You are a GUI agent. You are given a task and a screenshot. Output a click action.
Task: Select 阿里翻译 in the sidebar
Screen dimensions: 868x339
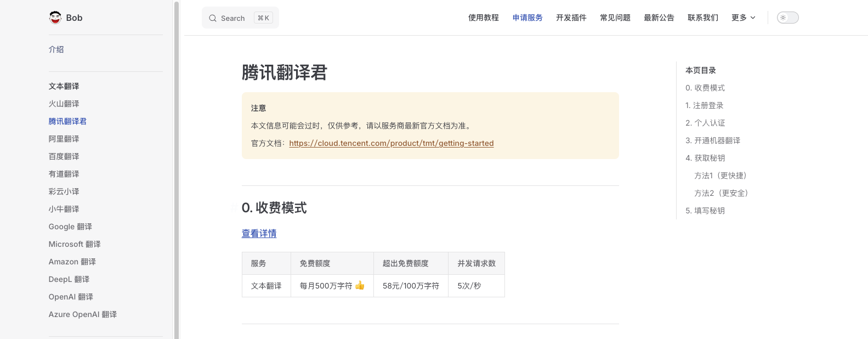pos(64,139)
